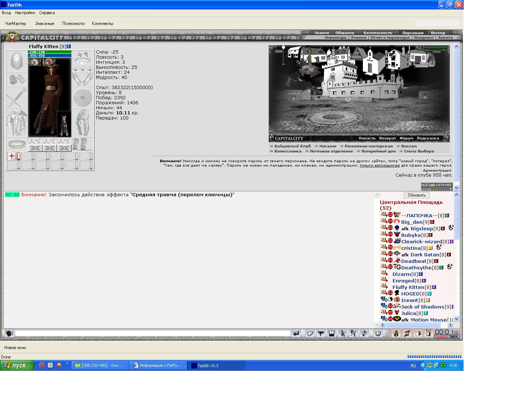Select the belt equipment slot
Screen dimensions: 532x399
point(17,144)
